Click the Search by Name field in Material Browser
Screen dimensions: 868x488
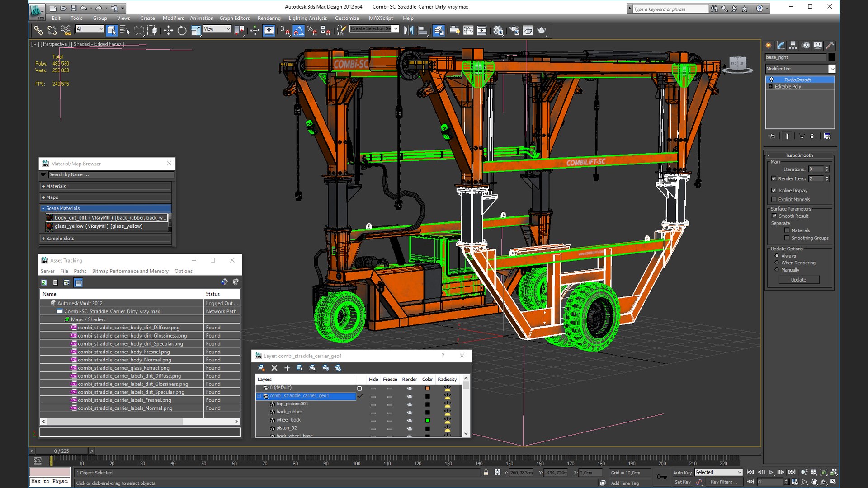tap(110, 174)
